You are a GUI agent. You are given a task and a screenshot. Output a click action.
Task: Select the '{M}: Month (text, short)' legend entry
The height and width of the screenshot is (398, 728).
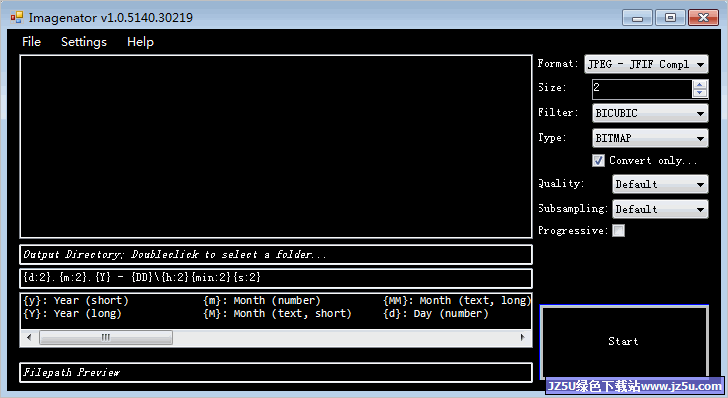[277, 313]
